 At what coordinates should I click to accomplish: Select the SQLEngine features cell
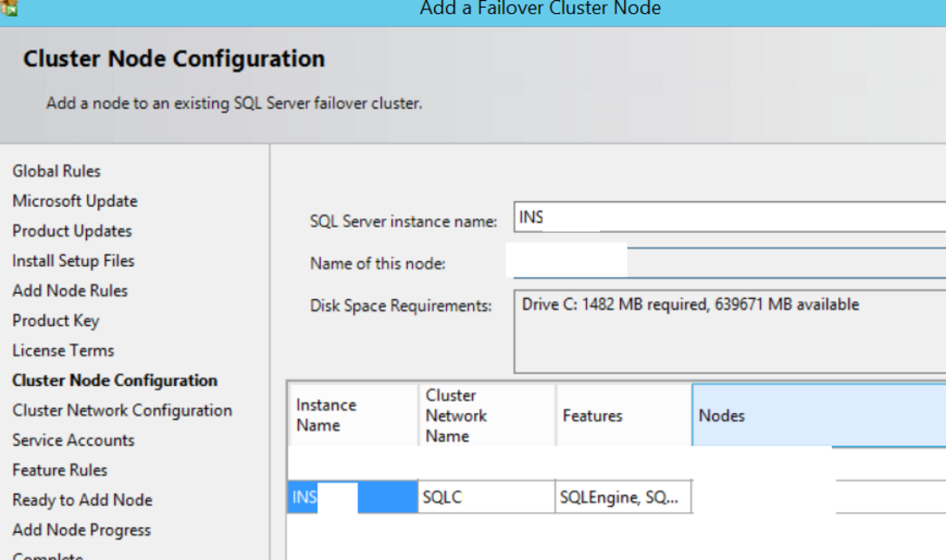pos(623,497)
